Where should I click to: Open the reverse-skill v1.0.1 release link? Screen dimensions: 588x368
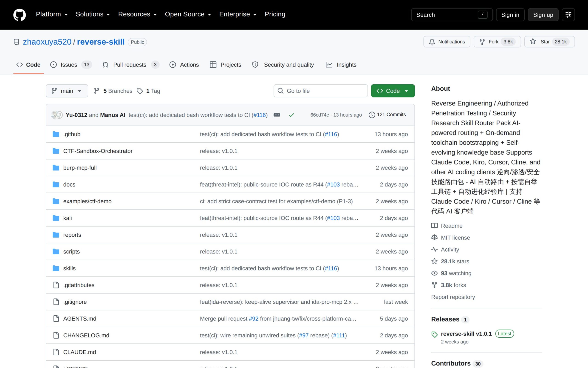coord(466,334)
